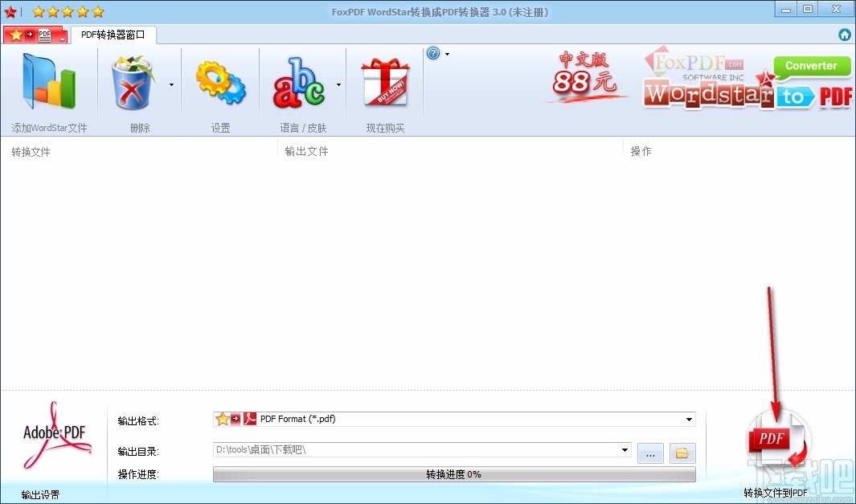Click the 输出文件 column header
This screenshot has height=504, width=856.
point(307,150)
